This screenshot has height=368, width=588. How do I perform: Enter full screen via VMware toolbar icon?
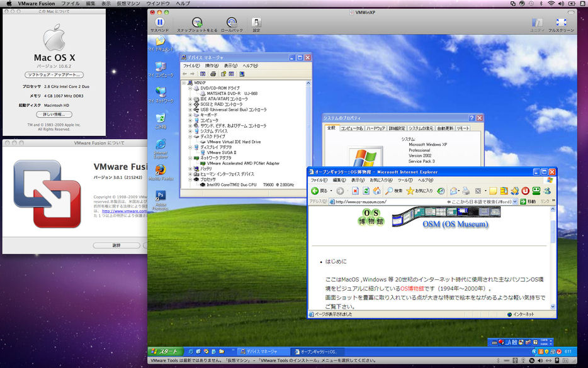click(x=562, y=23)
